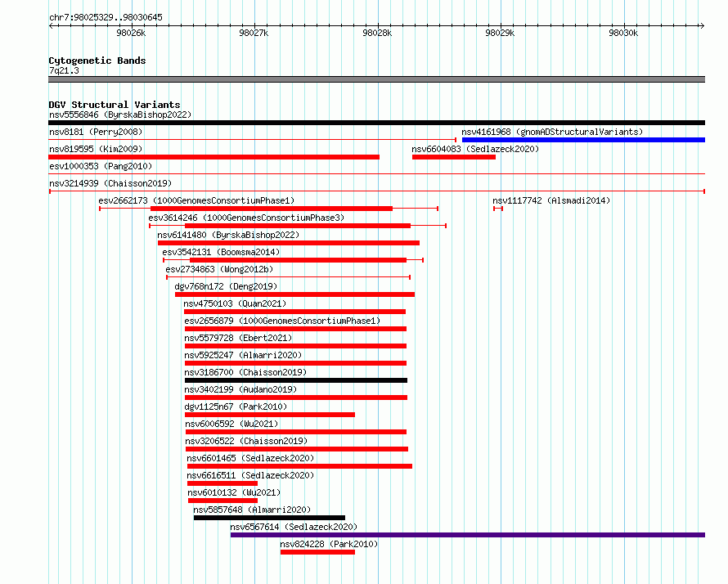Click the nsv6601465 (Sedlazeck2020) label

250,458
